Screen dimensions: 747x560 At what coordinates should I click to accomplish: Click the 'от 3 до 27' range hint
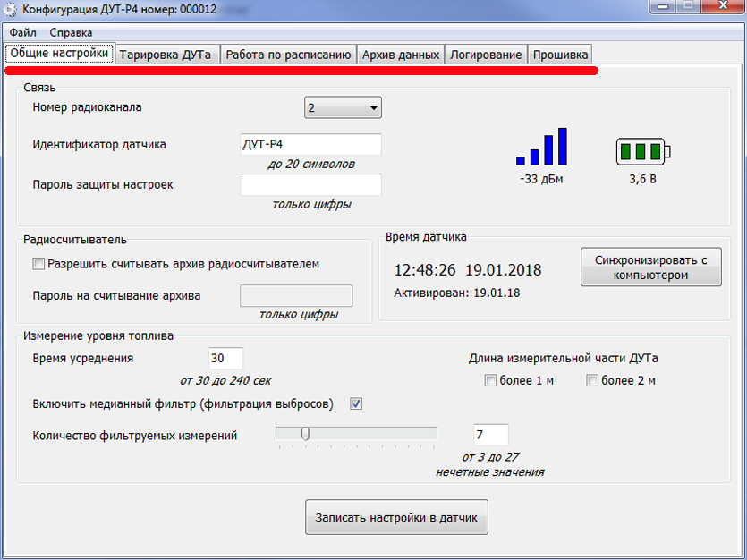(x=490, y=457)
